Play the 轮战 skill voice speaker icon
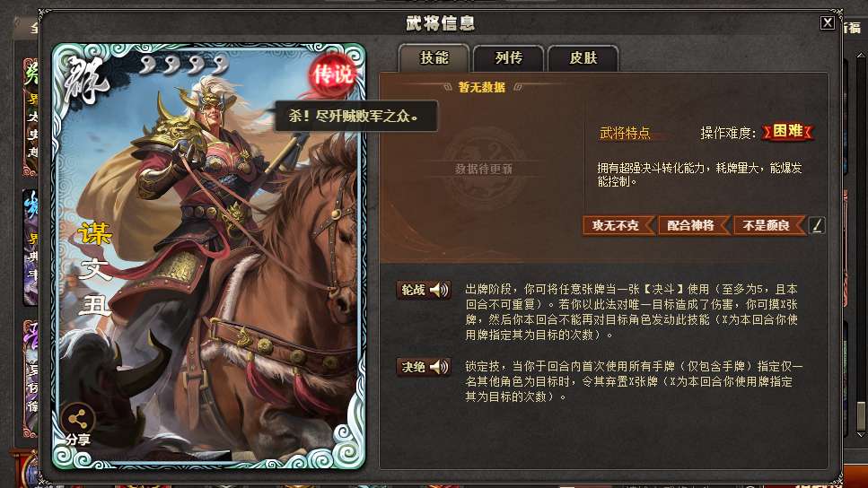This screenshot has width=868, height=488. pos(439,290)
